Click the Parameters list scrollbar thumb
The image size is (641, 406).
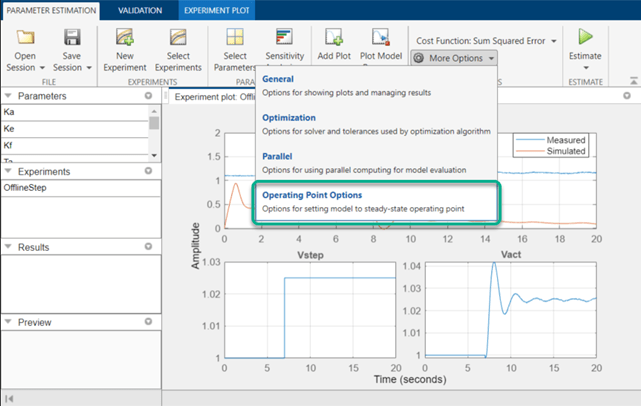point(154,123)
